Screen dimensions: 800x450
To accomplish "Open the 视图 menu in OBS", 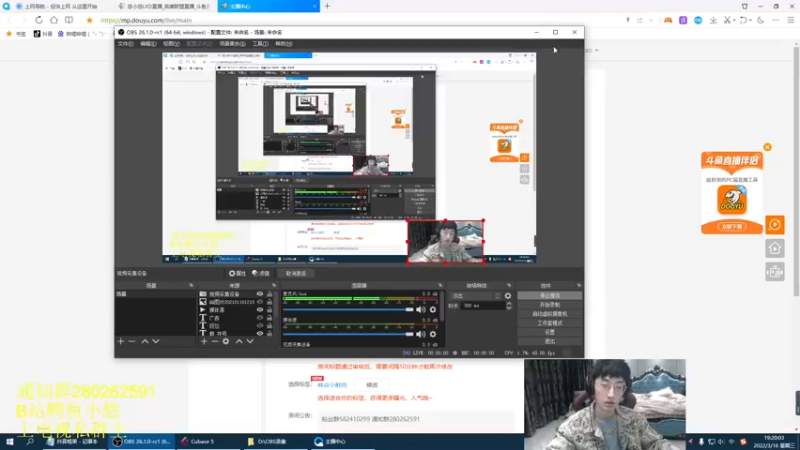I will click(171, 44).
